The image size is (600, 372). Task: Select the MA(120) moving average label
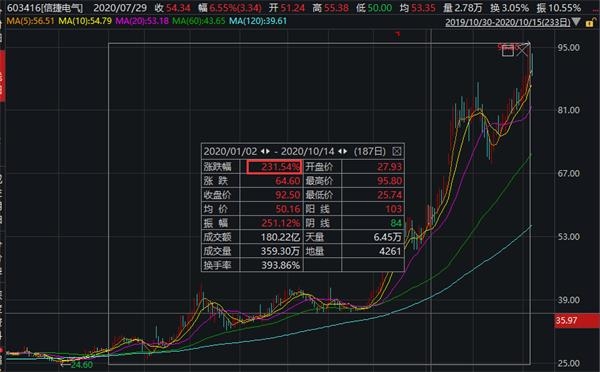point(258,21)
